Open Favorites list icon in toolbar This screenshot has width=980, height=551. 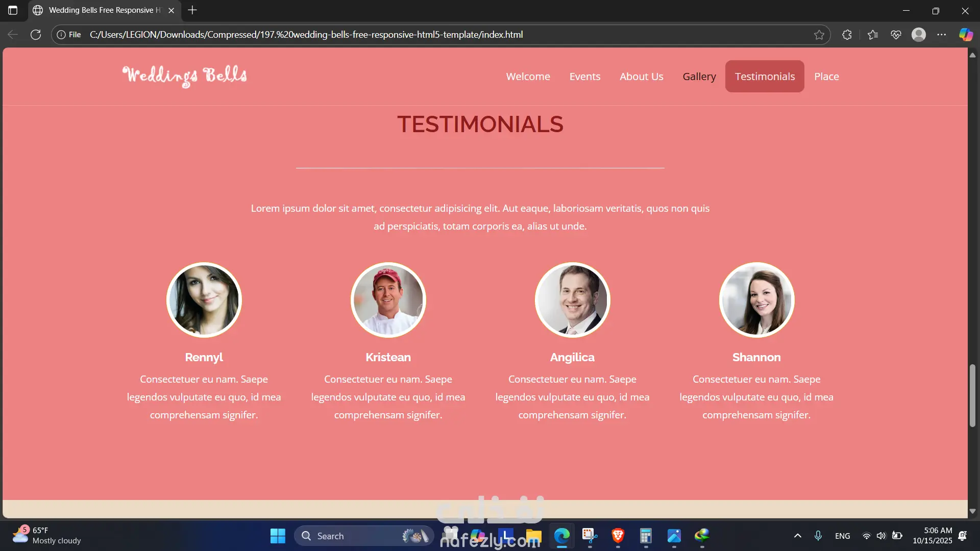click(872, 35)
